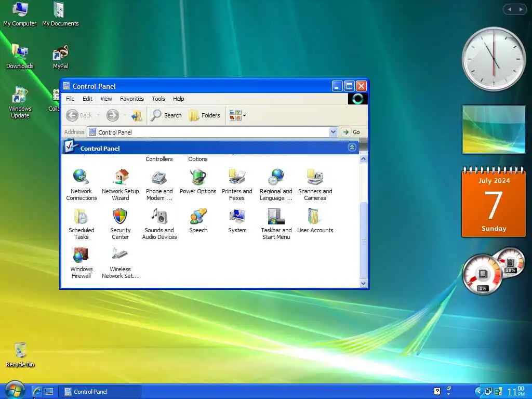532x399 pixels.
Task: Click sidebar next gadgets arrow
Action: point(521,9)
